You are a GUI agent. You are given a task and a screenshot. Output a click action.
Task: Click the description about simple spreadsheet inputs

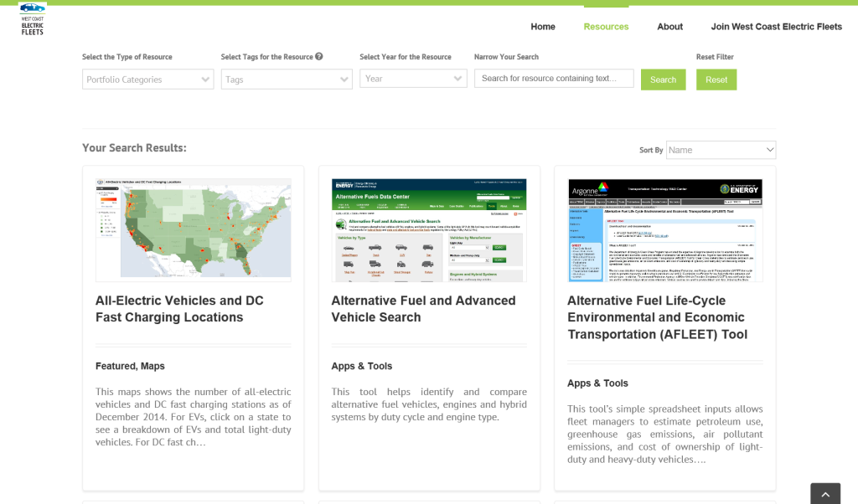pos(664,434)
